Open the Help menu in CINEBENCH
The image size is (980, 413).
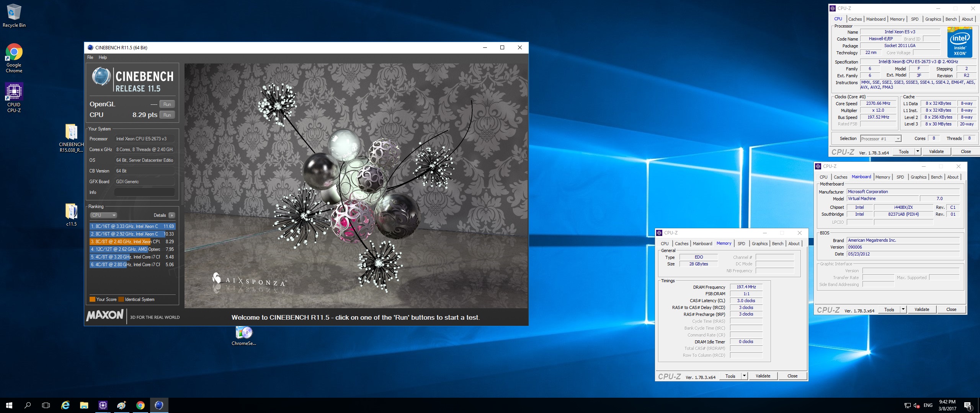[x=103, y=57]
